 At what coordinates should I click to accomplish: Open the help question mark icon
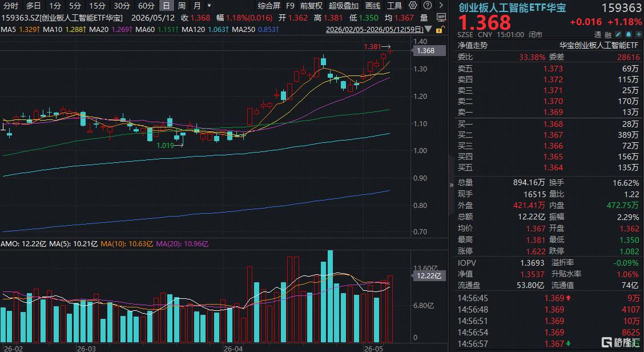click(x=428, y=5)
